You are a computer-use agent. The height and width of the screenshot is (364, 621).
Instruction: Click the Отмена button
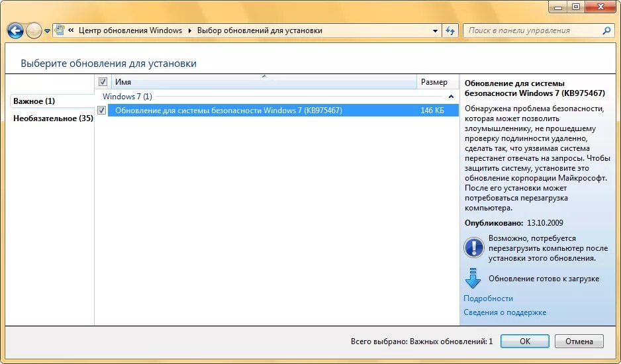coord(579,341)
